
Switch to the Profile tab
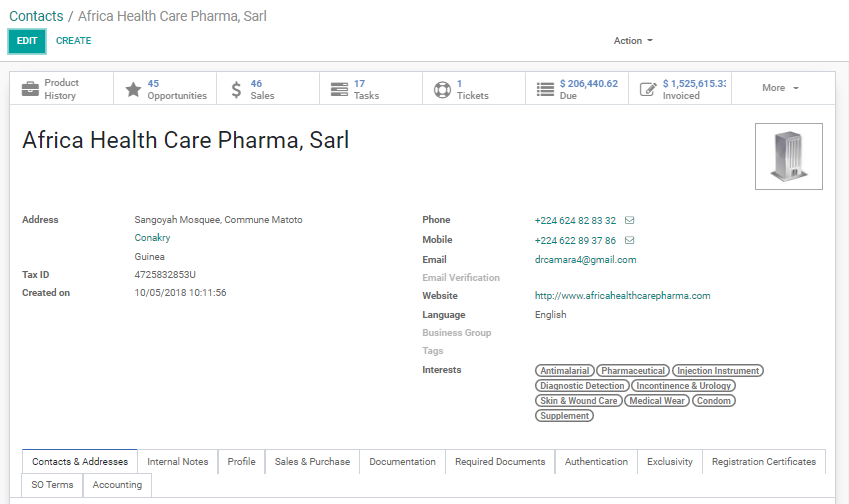241,462
